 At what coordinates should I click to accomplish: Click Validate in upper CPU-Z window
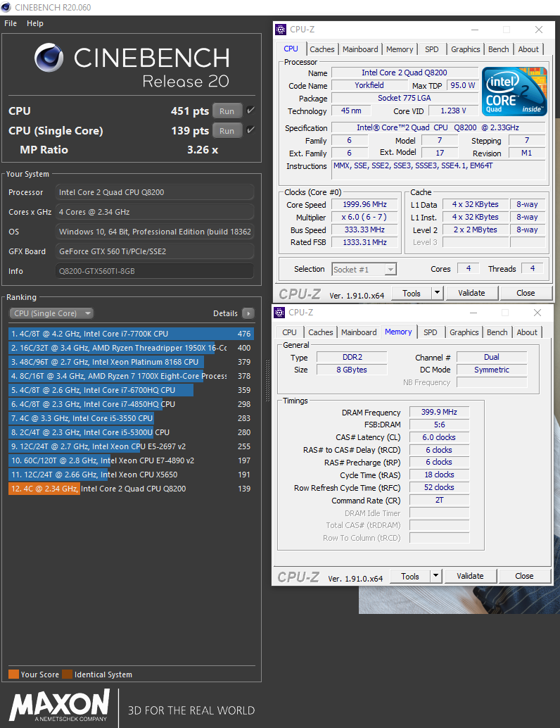pyautogui.click(x=471, y=293)
